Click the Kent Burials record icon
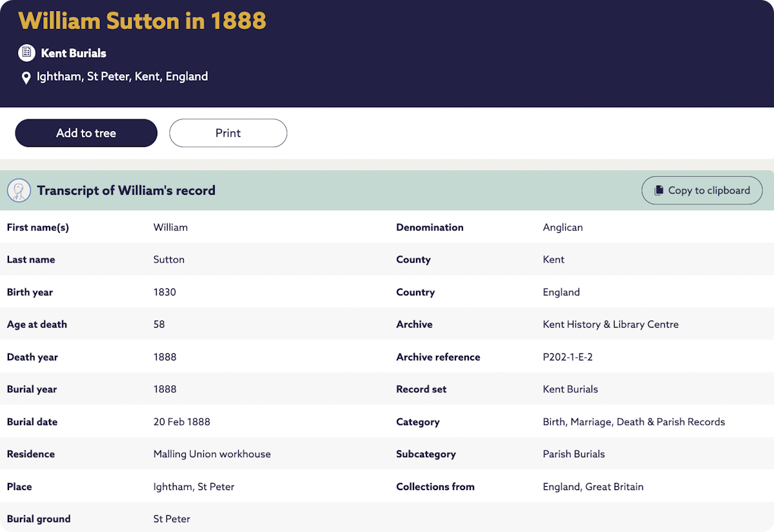The width and height of the screenshot is (774, 532). click(26, 53)
